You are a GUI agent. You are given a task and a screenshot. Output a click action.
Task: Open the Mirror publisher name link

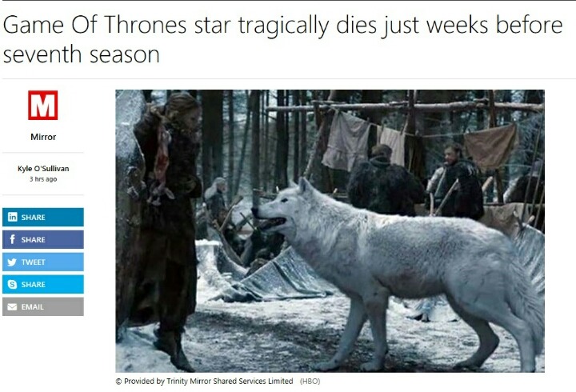43,137
